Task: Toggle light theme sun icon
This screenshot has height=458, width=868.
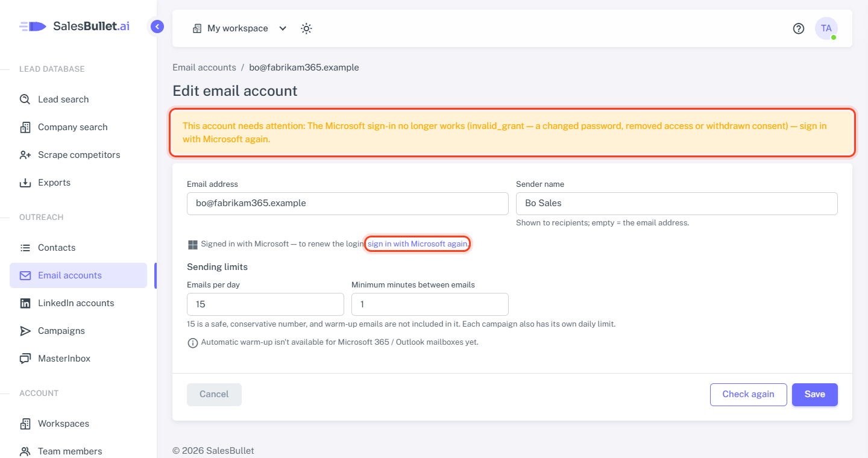Action: coord(306,28)
